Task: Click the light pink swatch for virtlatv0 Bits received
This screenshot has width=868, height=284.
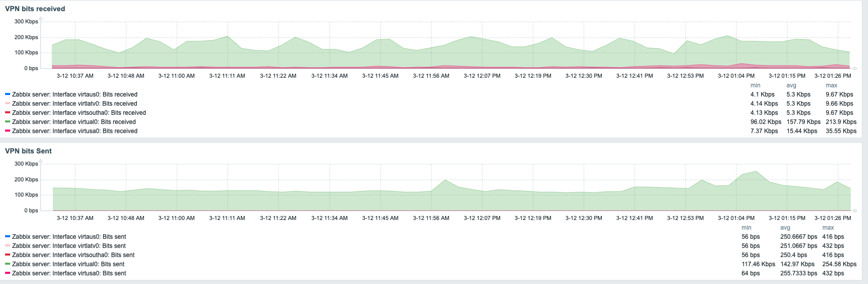Action: tap(8, 103)
